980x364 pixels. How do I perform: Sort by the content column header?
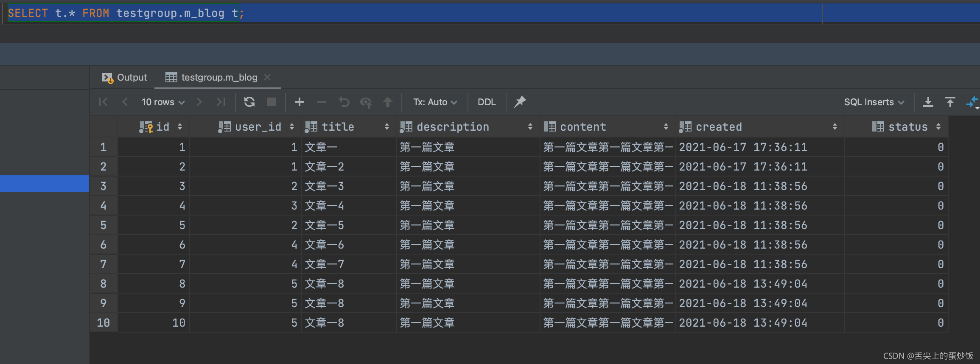608,127
